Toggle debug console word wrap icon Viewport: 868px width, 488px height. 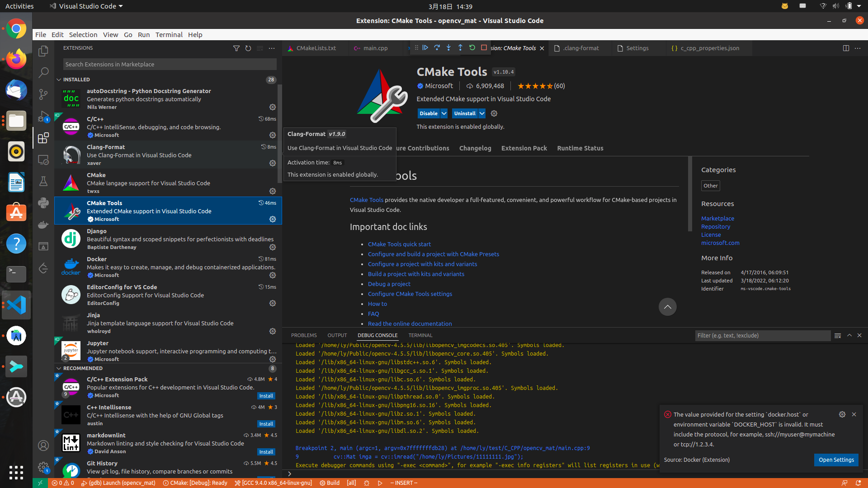point(838,336)
